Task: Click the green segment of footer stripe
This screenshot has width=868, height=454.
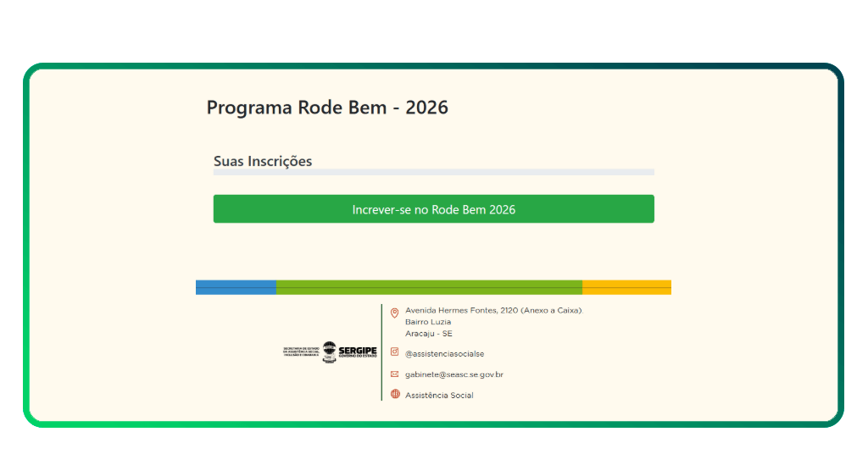Action: 429,287
